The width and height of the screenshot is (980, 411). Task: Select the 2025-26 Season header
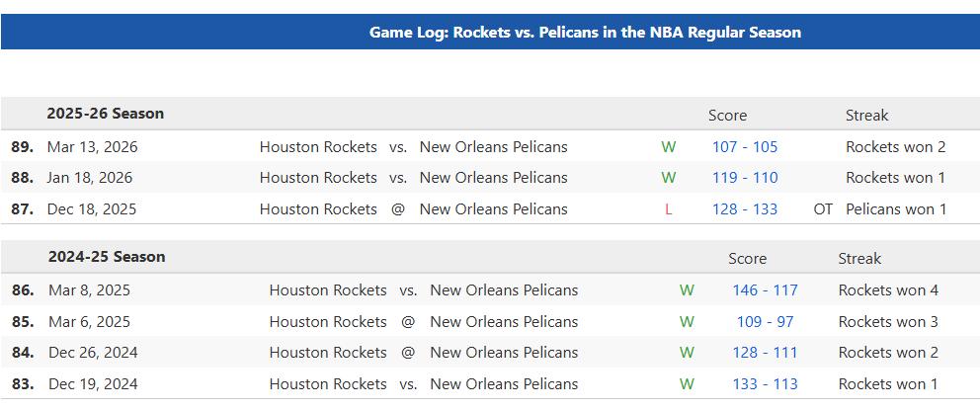pos(105,114)
